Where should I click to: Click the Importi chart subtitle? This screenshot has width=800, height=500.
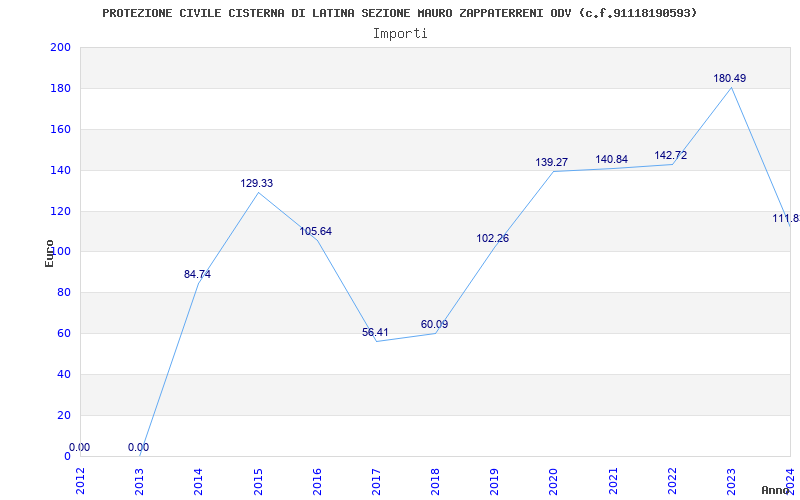400,33
